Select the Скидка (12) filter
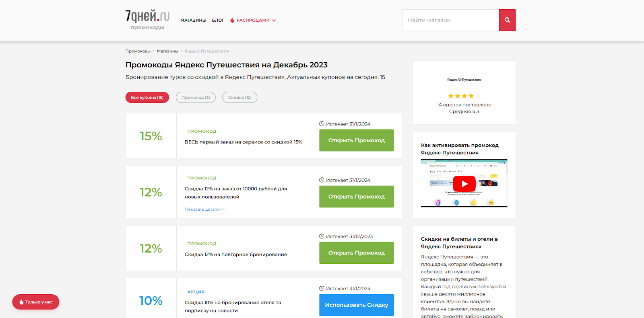Image resolution: width=644 pixels, height=318 pixels. (x=240, y=97)
